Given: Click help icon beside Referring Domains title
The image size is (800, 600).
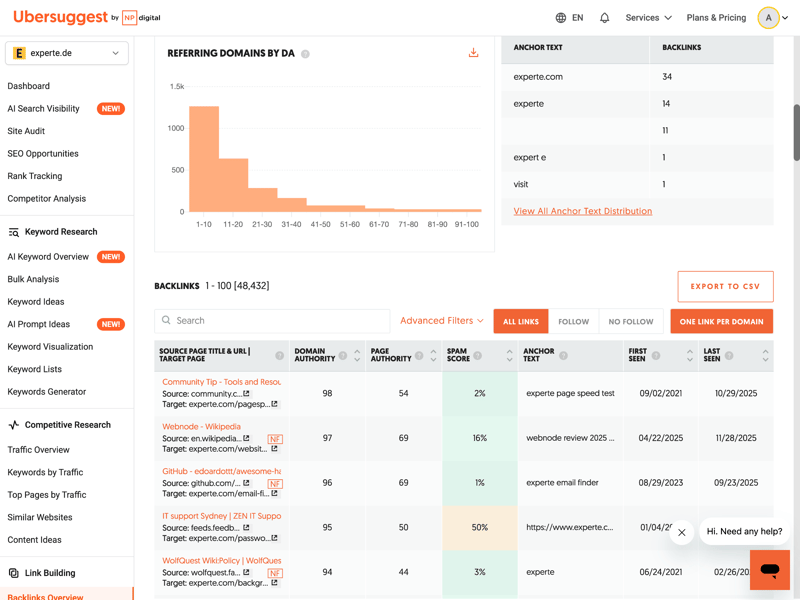Looking at the screenshot, I should 306,54.
